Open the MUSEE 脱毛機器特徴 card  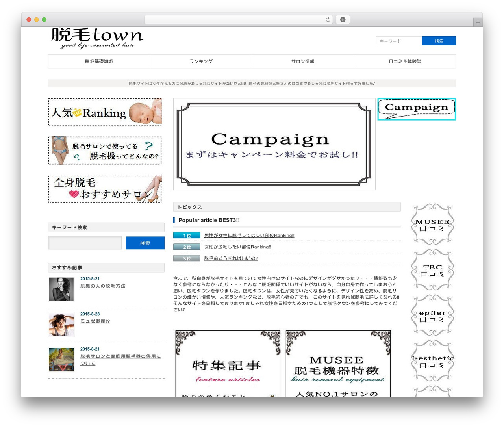[338, 364]
